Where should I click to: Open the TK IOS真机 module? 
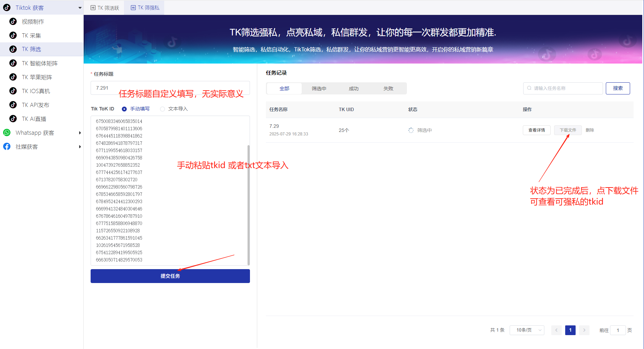35,91
